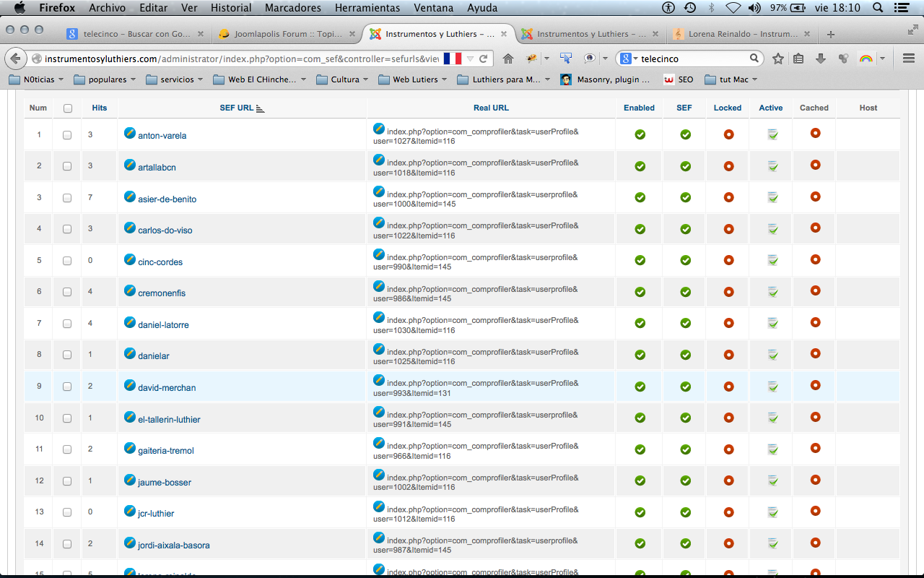Open the Firefox hamburger menu
The width and height of the screenshot is (924, 578).
pos(909,59)
